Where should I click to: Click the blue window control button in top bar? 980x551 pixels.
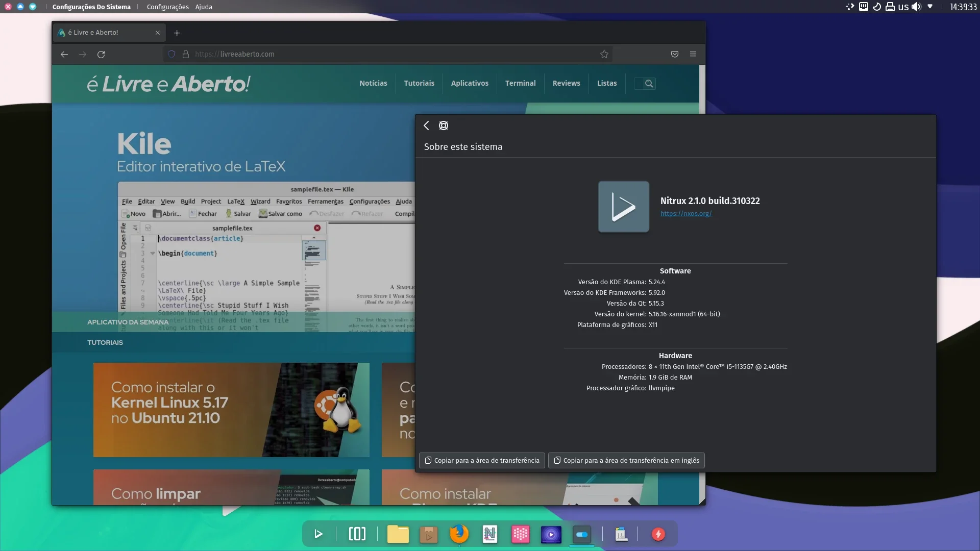(x=20, y=7)
